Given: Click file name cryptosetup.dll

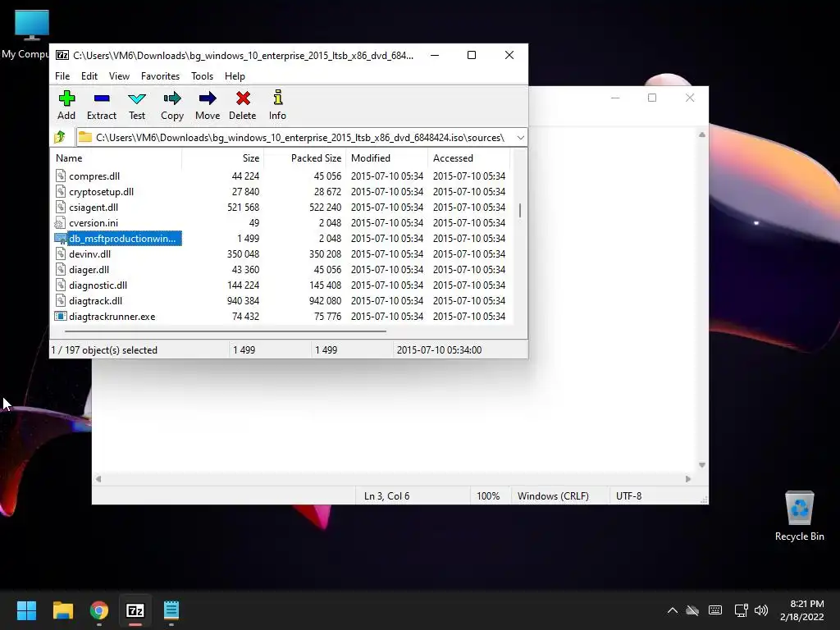Looking at the screenshot, I should tap(101, 192).
